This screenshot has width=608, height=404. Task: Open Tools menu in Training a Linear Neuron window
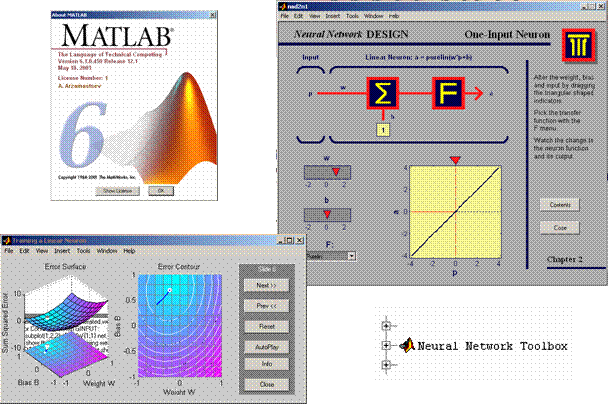click(83, 251)
